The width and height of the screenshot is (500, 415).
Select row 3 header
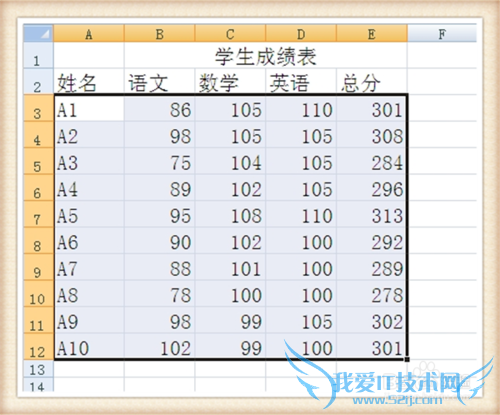[x=38, y=108]
